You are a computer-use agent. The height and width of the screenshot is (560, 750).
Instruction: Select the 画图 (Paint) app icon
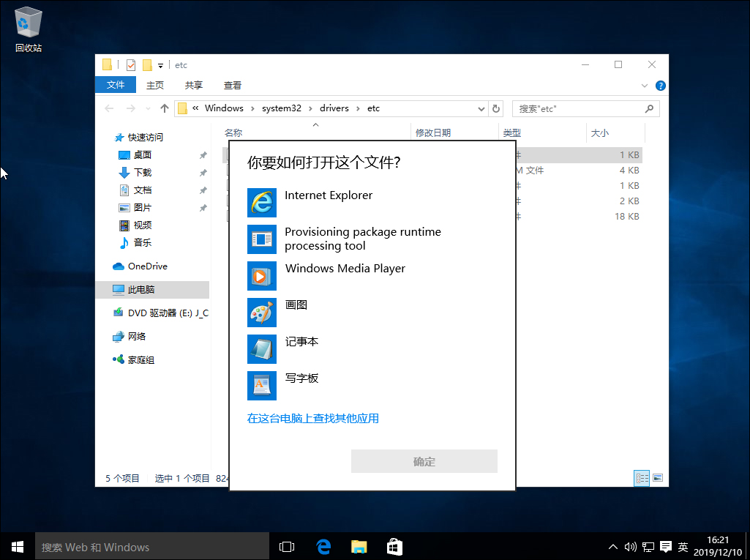pyautogui.click(x=261, y=313)
